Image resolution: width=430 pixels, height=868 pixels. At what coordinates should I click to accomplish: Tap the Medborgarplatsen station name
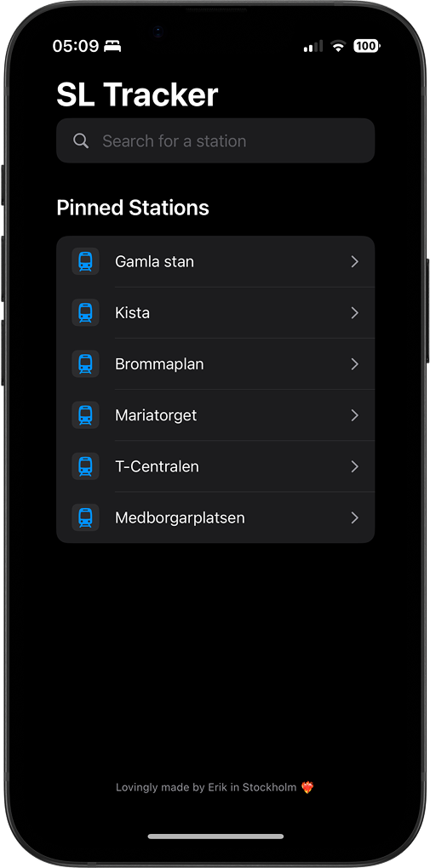(x=180, y=518)
